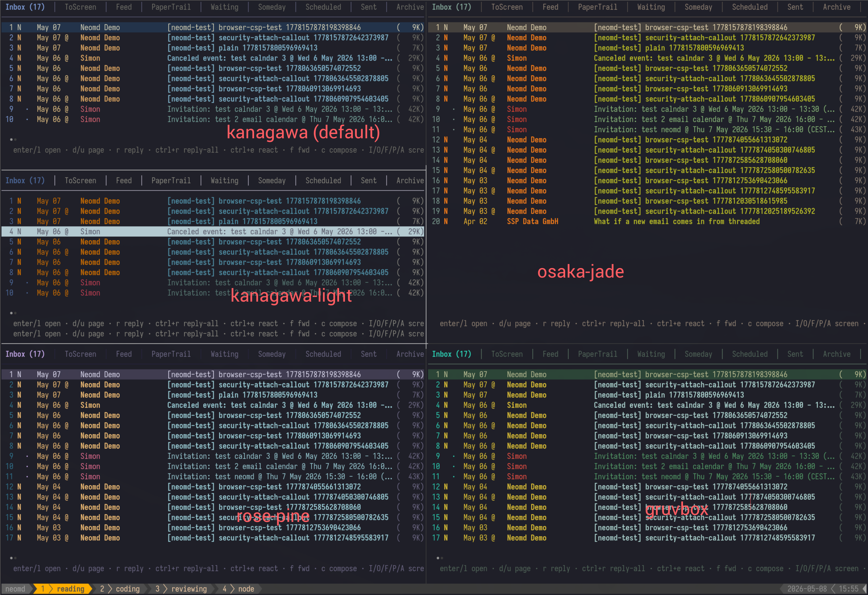Select row 10 Invitation email calendar in gruvbox pane

(647, 467)
